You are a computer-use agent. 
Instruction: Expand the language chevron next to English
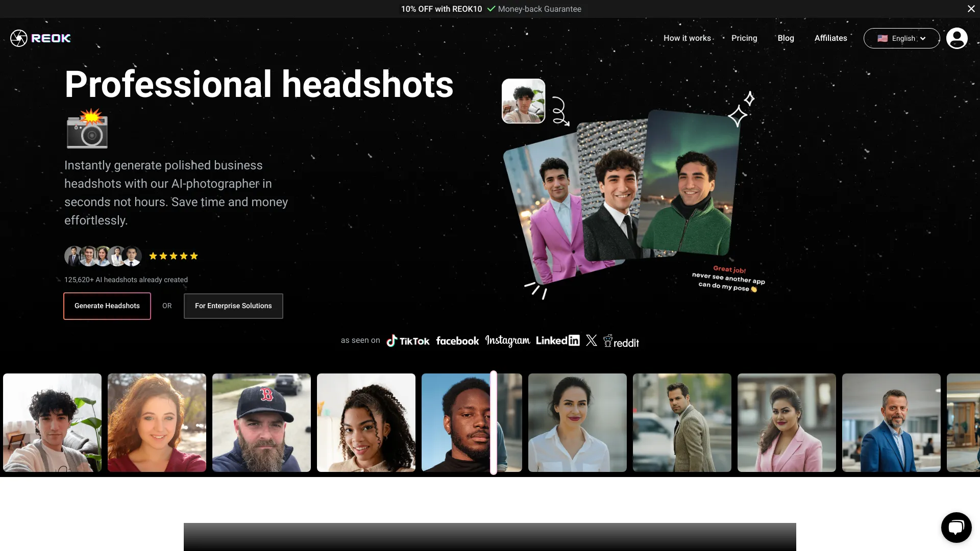point(923,38)
